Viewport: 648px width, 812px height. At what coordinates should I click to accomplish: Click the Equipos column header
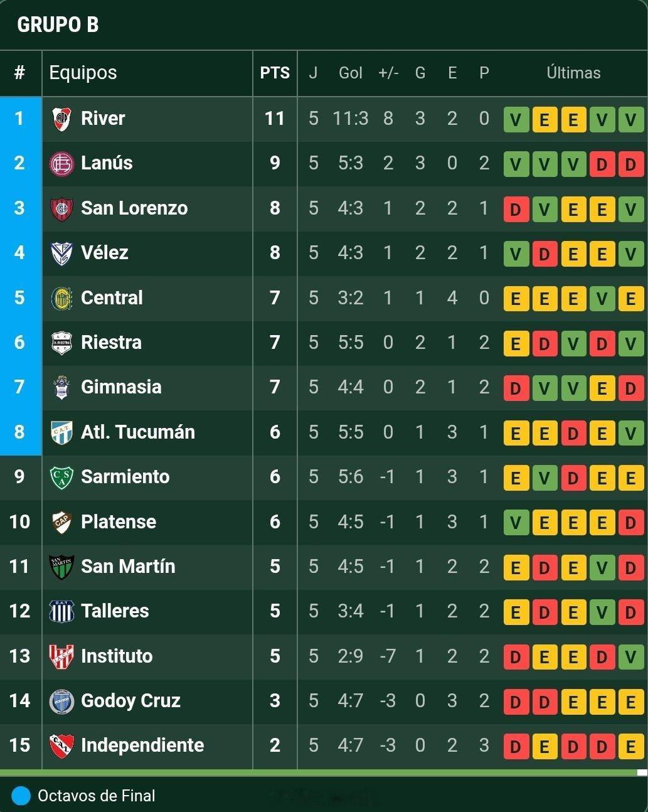[83, 73]
